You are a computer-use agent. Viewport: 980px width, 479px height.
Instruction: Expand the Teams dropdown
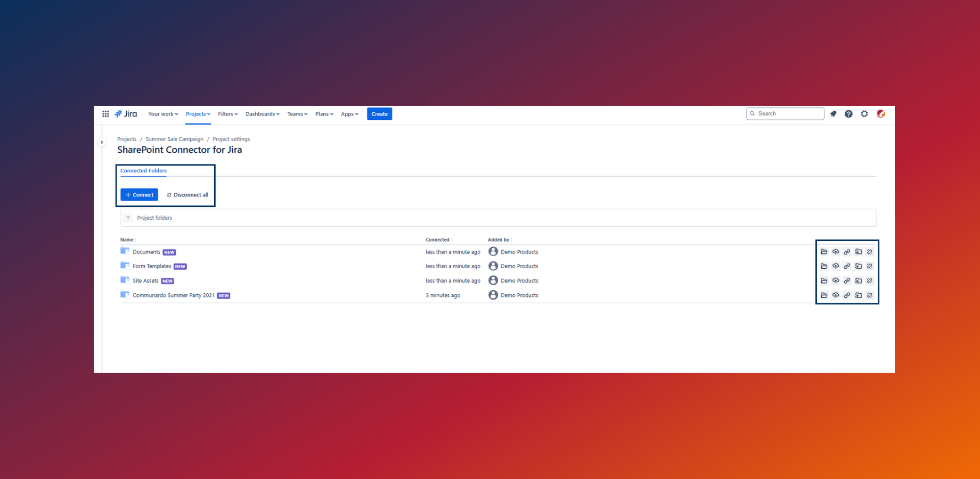point(297,114)
